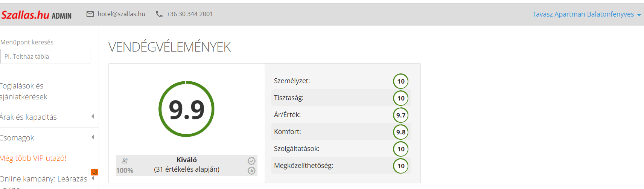The height and width of the screenshot is (189, 644).
Task: Click the Megközelíthetőség score circle
Action: (400, 166)
